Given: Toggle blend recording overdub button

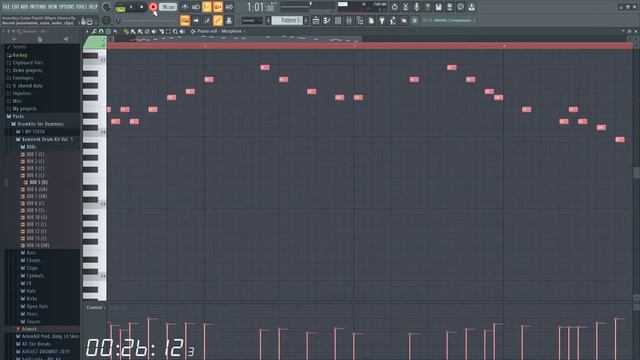Looking at the screenshot, I should coord(218,7).
